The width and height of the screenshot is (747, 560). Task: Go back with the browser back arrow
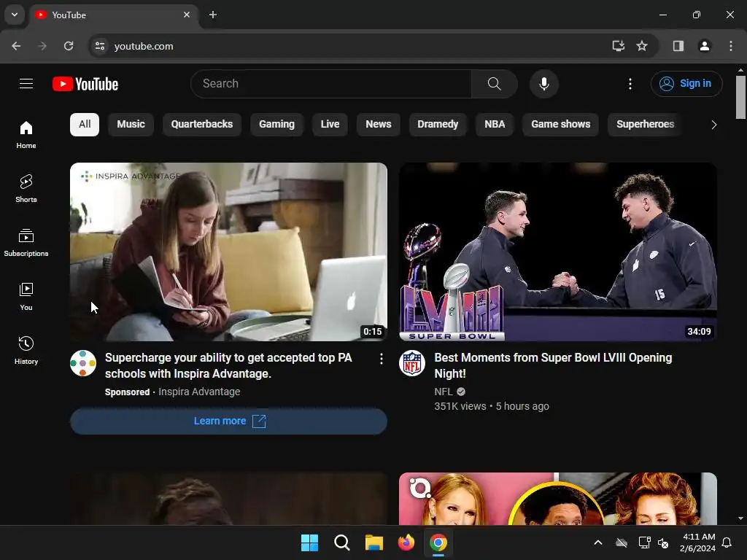point(16,46)
